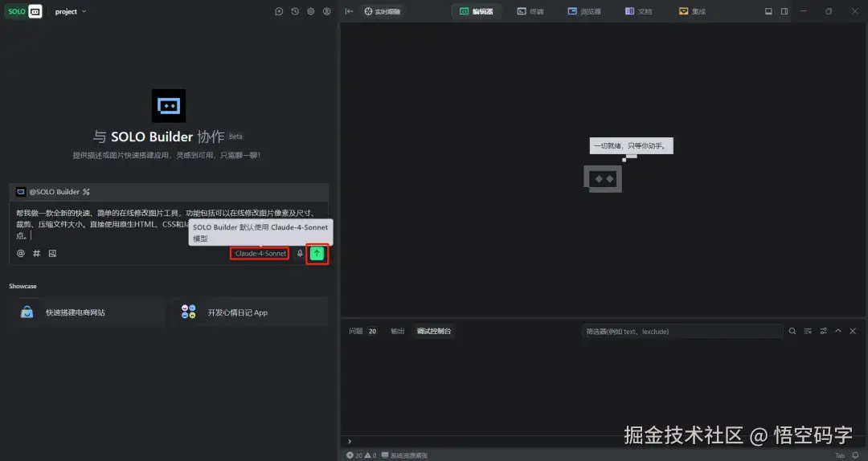Click the Showcase heading
This screenshot has height=461, width=868.
point(23,286)
